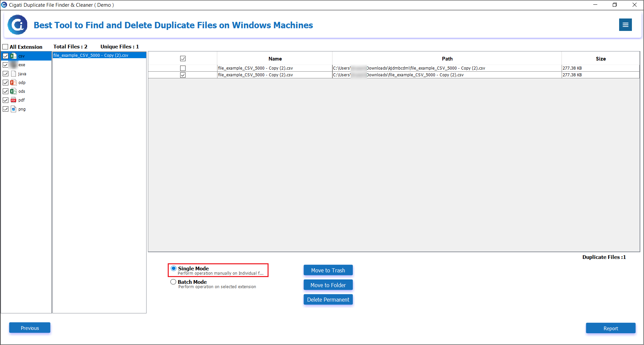Image resolution: width=644 pixels, height=345 pixels.
Task: Select Batch Mode radio button
Action: click(x=173, y=282)
